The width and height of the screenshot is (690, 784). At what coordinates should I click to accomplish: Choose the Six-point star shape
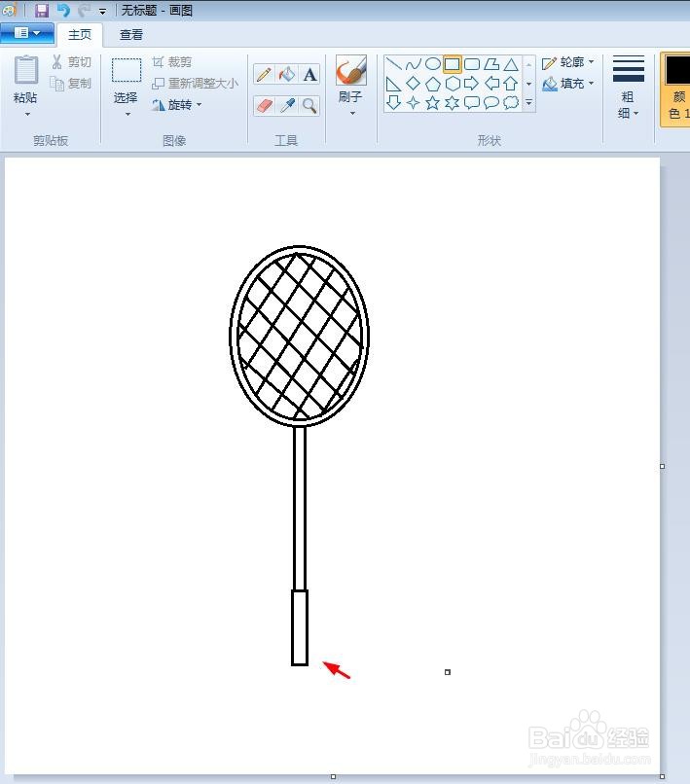453,102
